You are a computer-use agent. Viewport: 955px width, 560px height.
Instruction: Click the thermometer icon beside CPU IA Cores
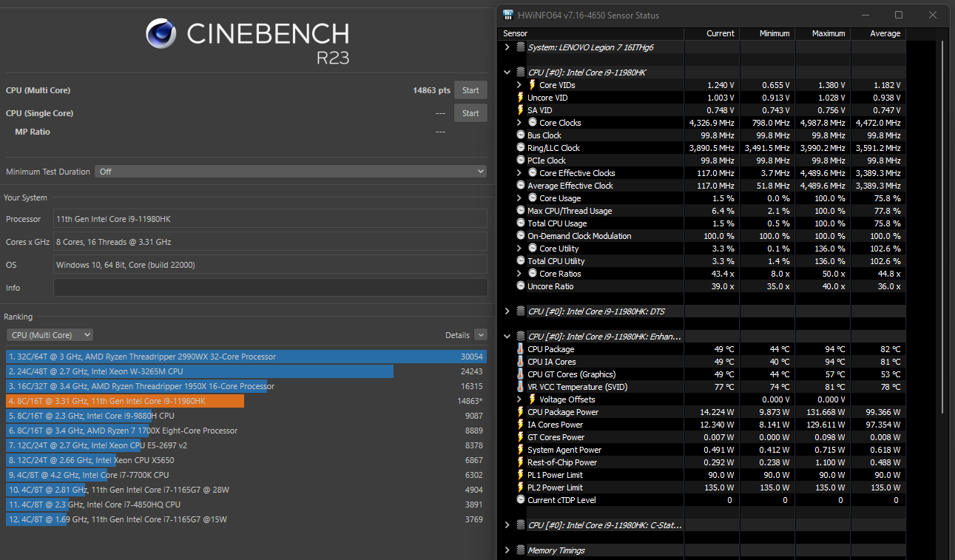point(521,362)
